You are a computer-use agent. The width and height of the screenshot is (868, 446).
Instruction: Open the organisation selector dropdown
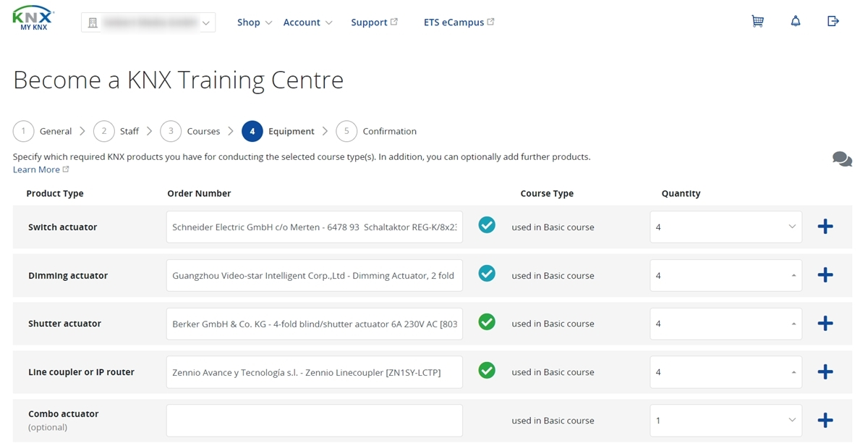tap(148, 22)
